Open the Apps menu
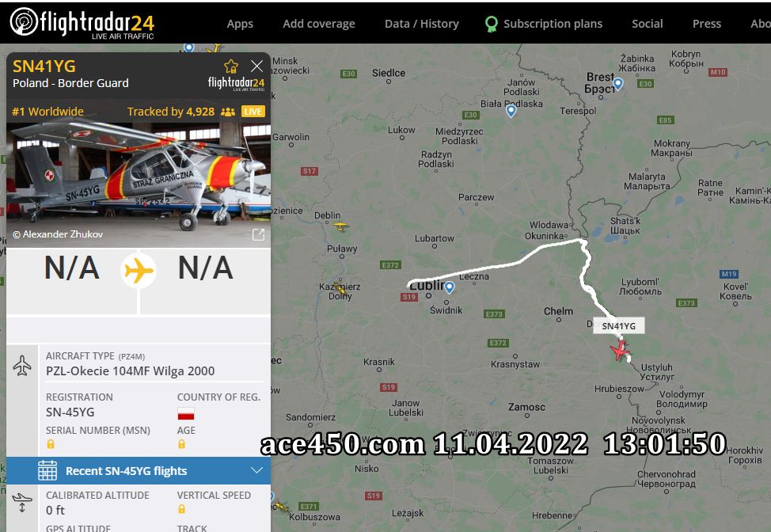This screenshot has height=532, width=771. [x=240, y=24]
